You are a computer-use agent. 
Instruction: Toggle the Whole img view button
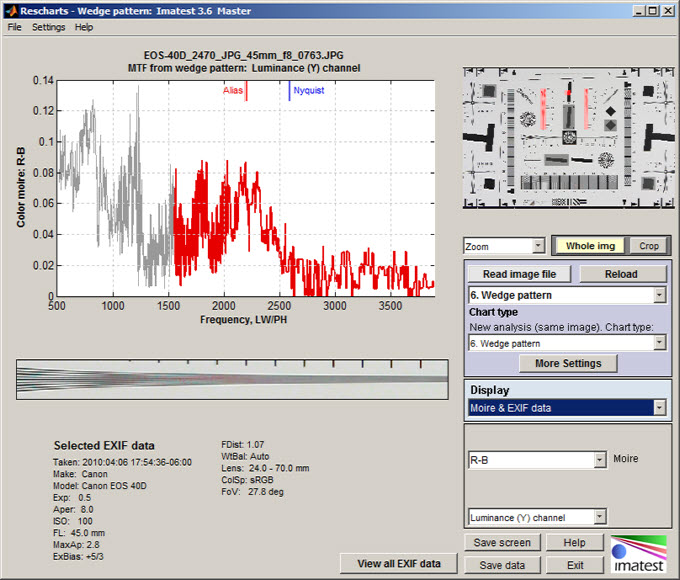click(x=590, y=246)
